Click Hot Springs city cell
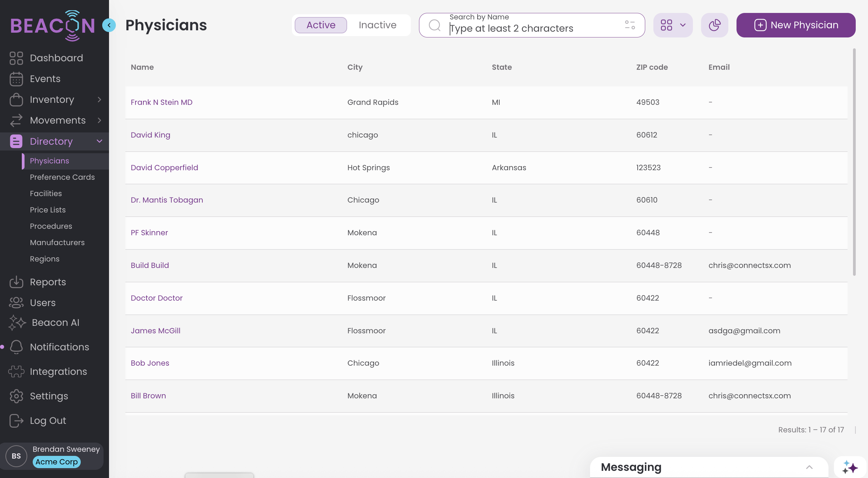This screenshot has height=478, width=868. tap(368, 168)
